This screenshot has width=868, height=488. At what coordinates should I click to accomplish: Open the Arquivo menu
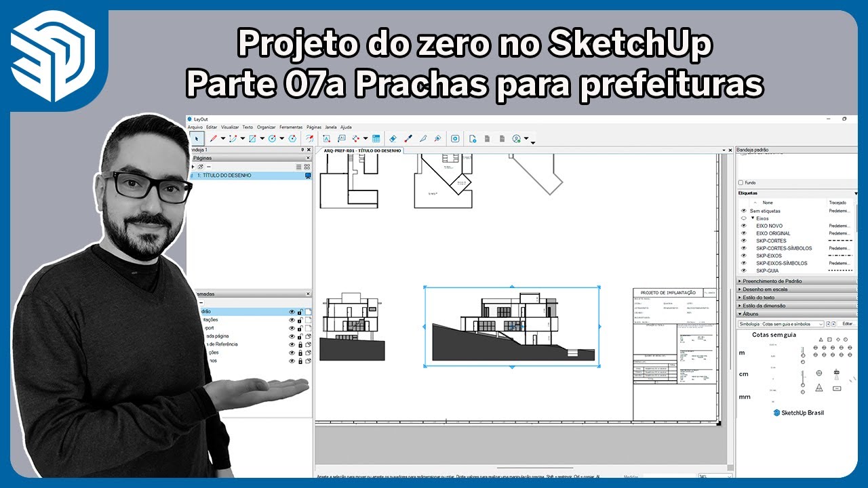pyautogui.click(x=195, y=127)
